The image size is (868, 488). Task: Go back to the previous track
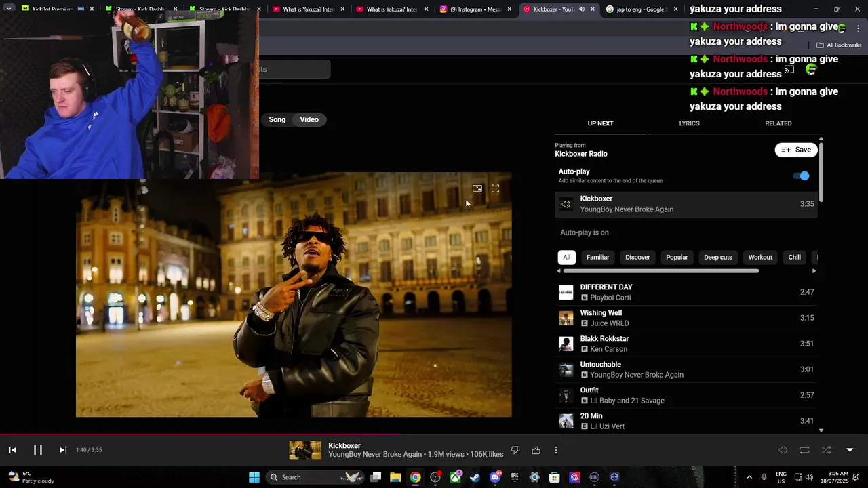[x=12, y=450]
